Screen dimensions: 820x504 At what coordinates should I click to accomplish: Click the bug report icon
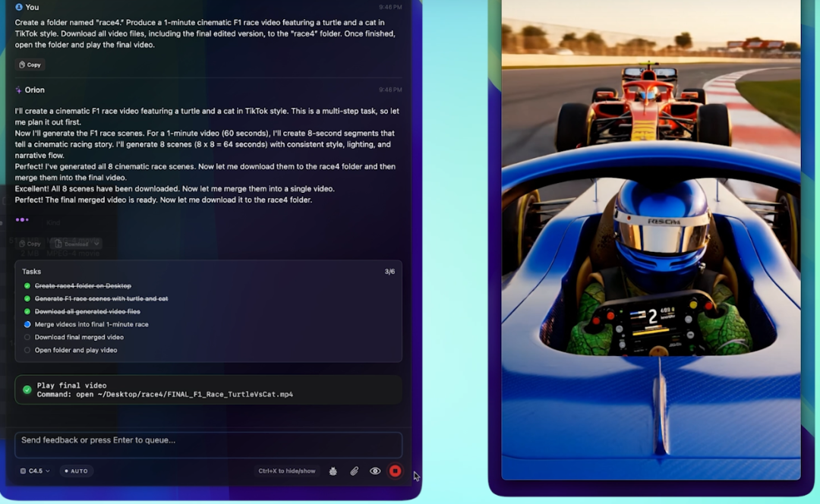pos(333,471)
